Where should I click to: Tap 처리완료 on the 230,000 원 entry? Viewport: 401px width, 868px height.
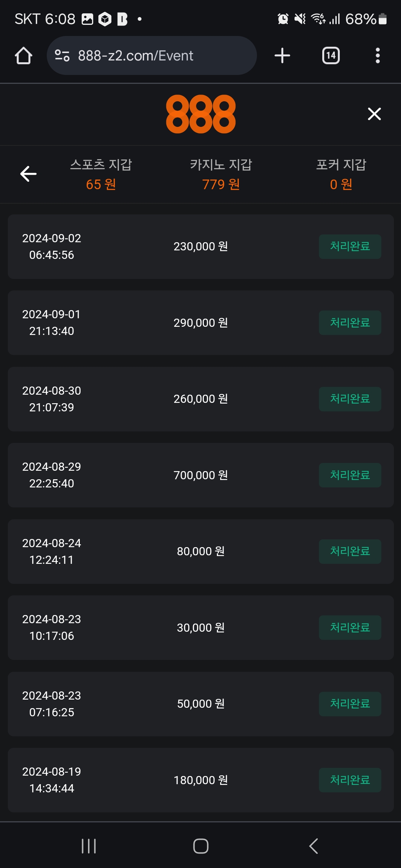[x=350, y=246]
